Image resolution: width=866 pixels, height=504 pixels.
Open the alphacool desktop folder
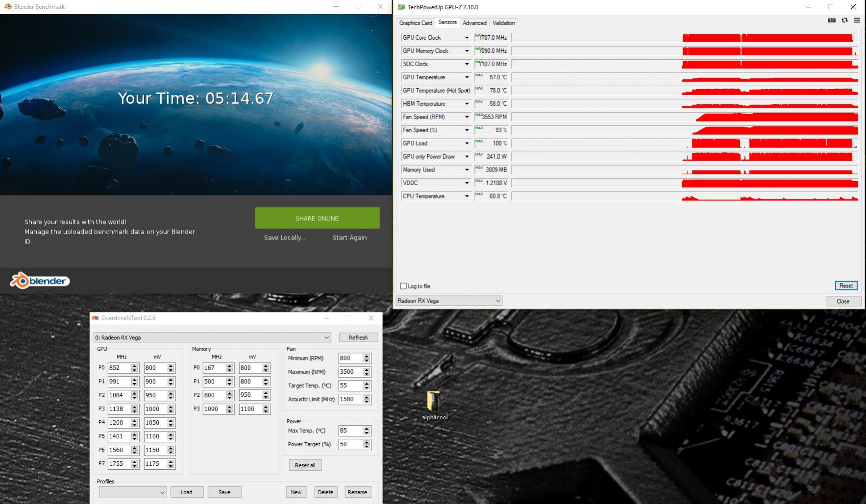[x=435, y=405]
